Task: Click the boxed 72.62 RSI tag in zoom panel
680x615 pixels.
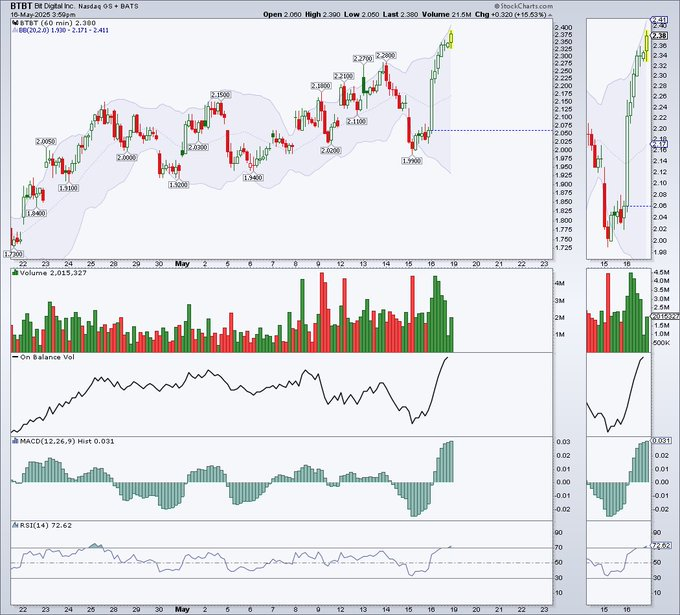Action: coord(661,546)
